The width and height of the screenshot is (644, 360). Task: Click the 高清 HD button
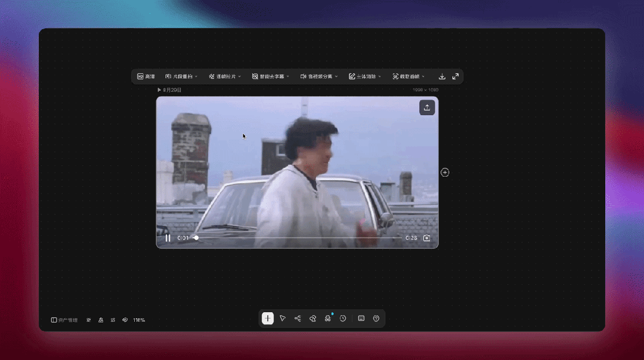146,76
